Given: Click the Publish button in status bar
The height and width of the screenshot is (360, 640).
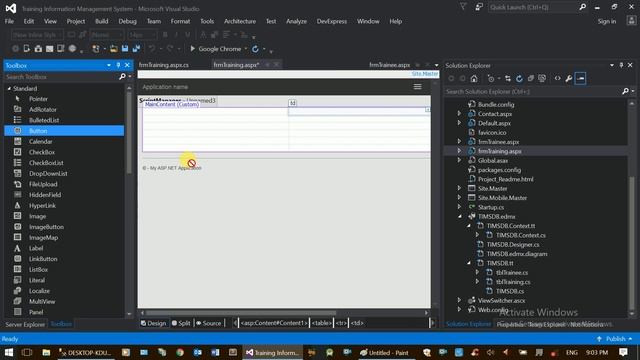Looking at the screenshot, I should pyautogui.click(x=615, y=339).
